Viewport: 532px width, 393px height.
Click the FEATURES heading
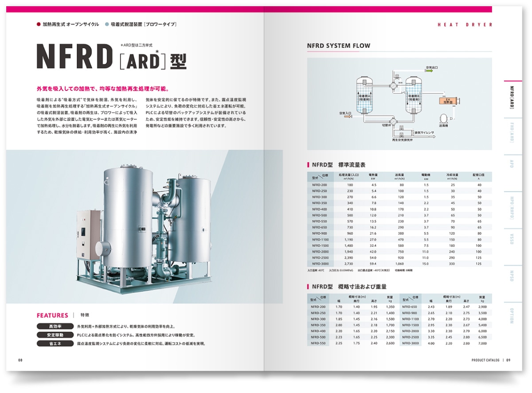52,315
